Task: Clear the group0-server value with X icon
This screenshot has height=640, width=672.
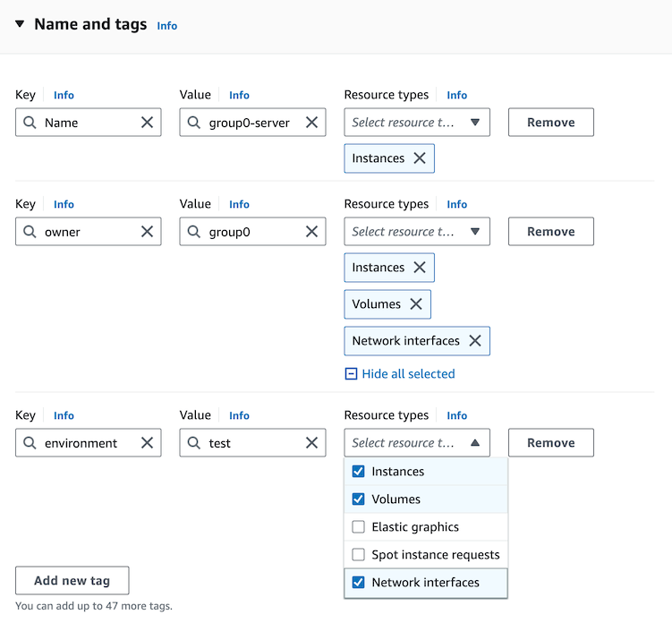Action: click(x=311, y=123)
